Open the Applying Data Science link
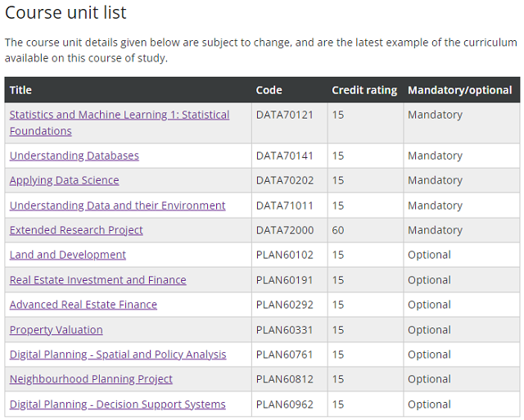The height and width of the screenshot is (420, 524). click(64, 180)
